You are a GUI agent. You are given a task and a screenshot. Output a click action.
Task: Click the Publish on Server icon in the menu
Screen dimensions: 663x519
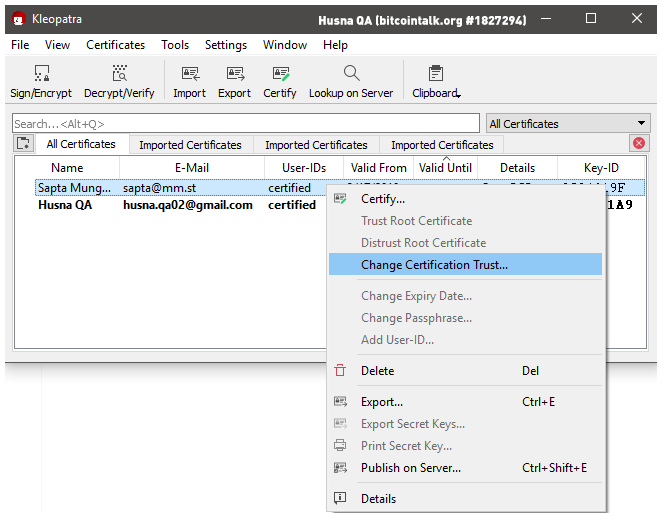340,467
